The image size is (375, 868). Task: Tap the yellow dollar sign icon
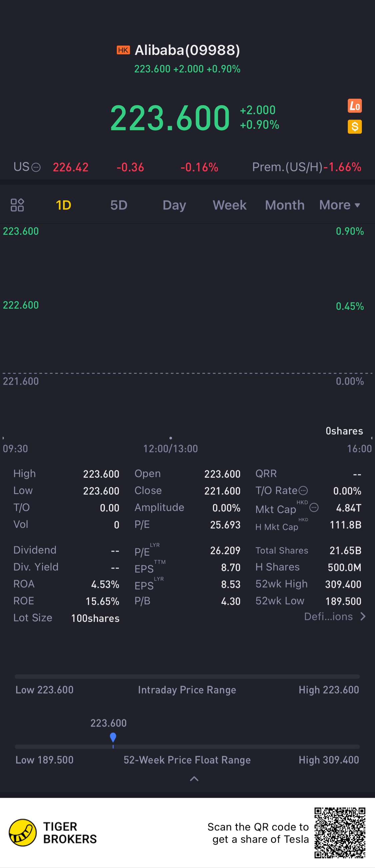pos(354,127)
